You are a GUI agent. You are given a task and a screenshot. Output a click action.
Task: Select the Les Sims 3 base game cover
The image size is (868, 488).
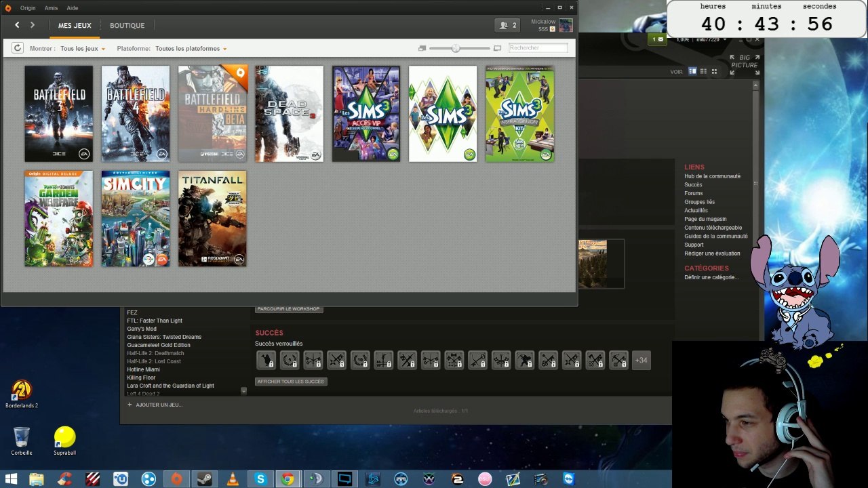443,114
